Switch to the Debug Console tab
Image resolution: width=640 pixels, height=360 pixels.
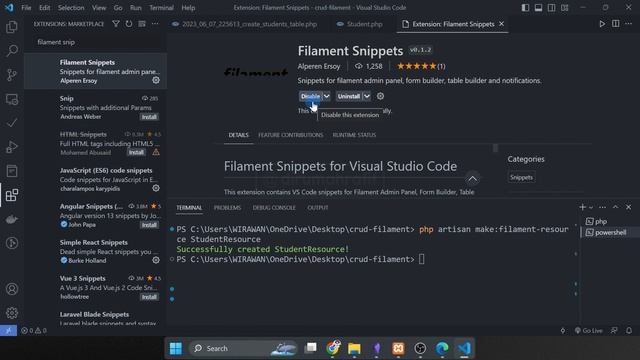click(274, 208)
